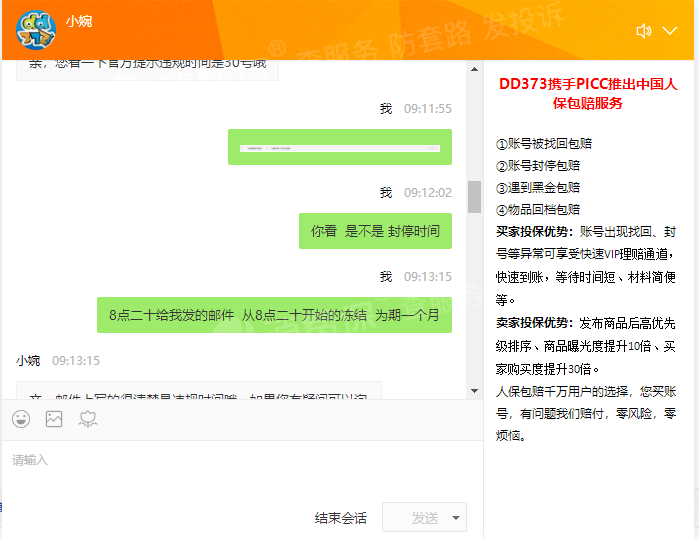The height and width of the screenshot is (540, 699).
Task: Click ③遇到黑金包赔 text
Action: click(x=538, y=187)
